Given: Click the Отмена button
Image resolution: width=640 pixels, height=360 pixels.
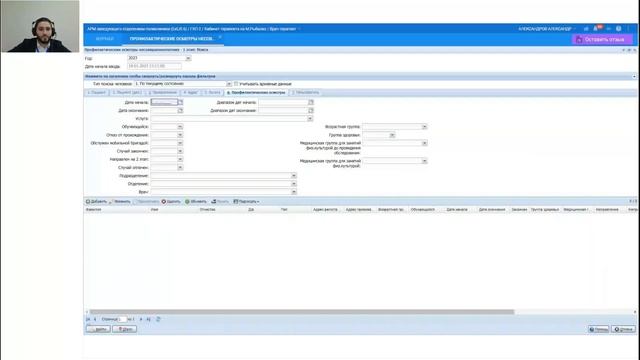Looking at the screenshot, I should [x=623, y=329].
